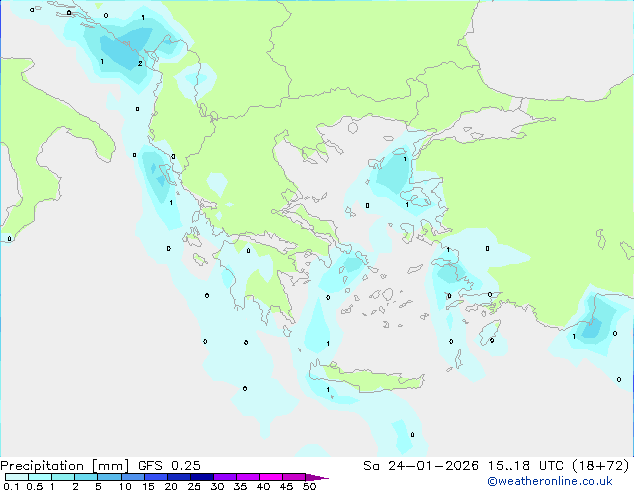This screenshot has width=634, height=490.
Task: Click the 25–30 mm legend color swatch
Action: pos(202,477)
